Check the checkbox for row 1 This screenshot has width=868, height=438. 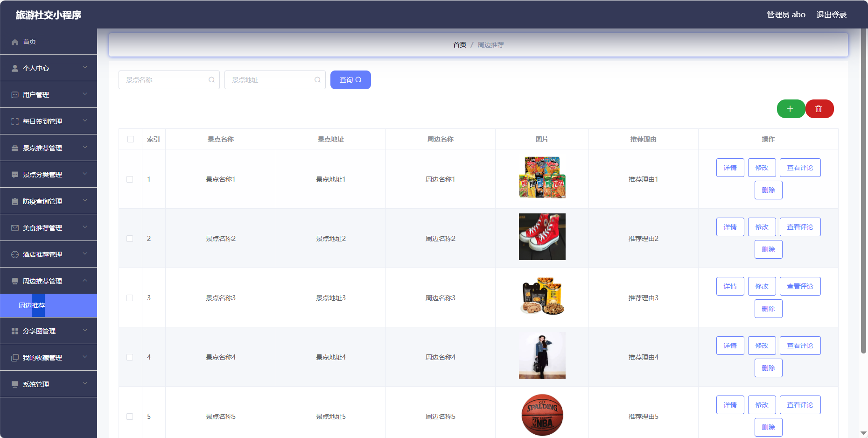[x=130, y=179]
